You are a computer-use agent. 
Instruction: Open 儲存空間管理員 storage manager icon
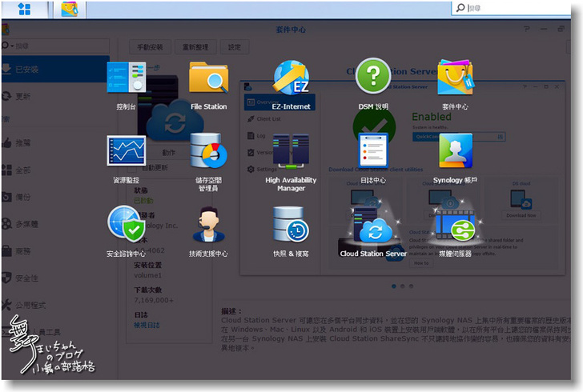208,152
